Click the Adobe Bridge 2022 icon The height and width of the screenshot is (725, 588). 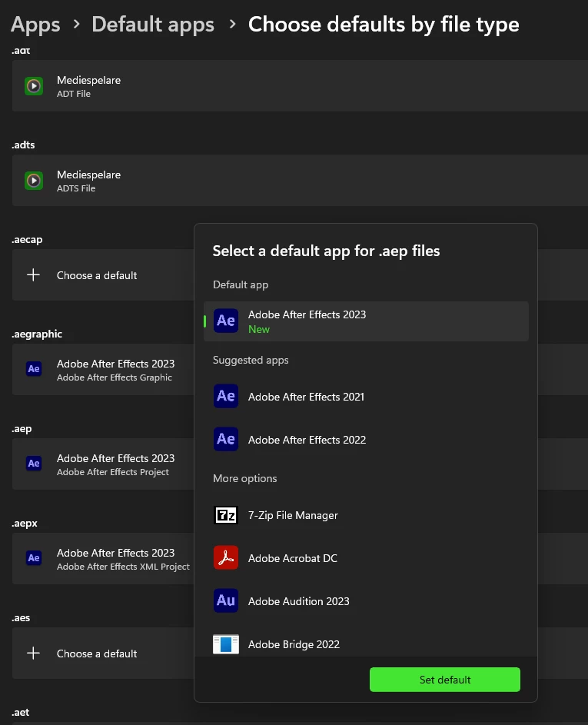tap(226, 644)
